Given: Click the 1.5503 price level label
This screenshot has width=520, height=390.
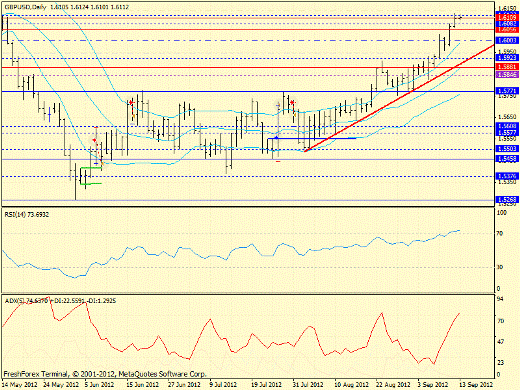Looking at the screenshot, I should (x=507, y=149).
